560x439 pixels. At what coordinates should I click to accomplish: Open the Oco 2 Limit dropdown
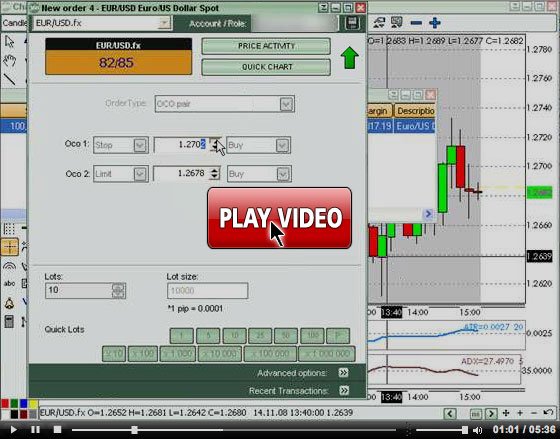(140, 174)
